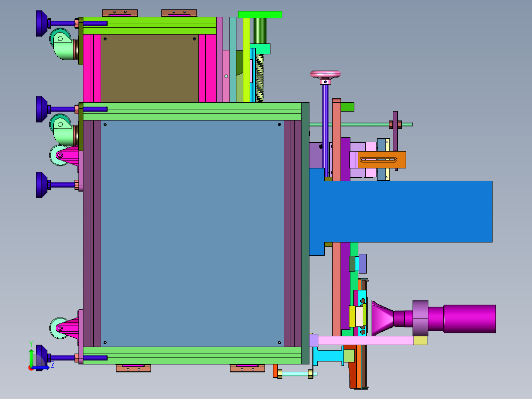The image size is (532, 399).
Task: Select the purple block left of handwheel shaft
Action: (x=315, y=155)
